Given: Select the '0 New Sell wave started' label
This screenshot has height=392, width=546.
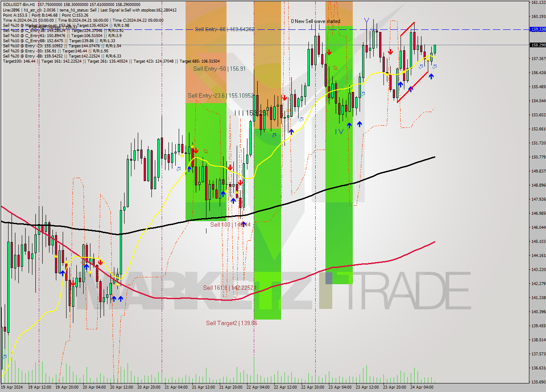Looking at the screenshot, I should point(316,21).
